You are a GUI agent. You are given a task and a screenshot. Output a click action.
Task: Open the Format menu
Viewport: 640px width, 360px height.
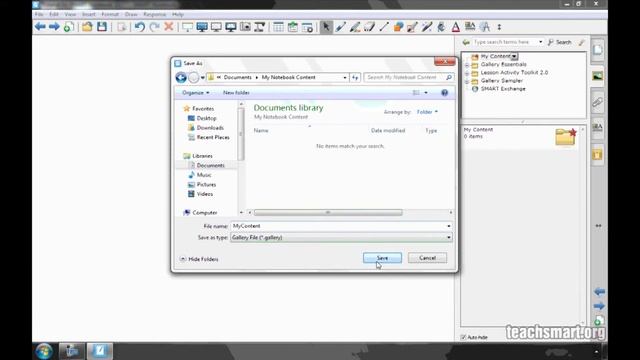[110, 14]
